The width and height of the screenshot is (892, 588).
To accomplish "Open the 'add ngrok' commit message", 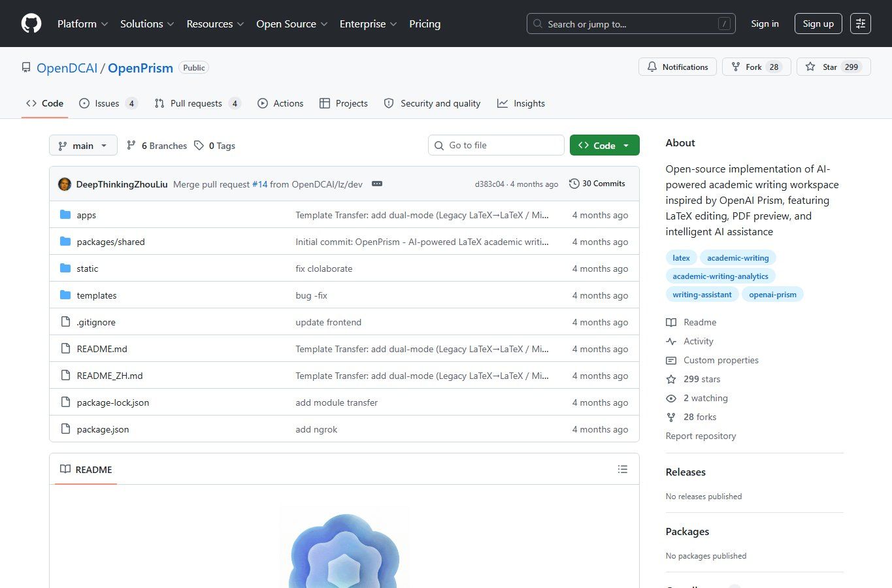I will [x=316, y=429].
